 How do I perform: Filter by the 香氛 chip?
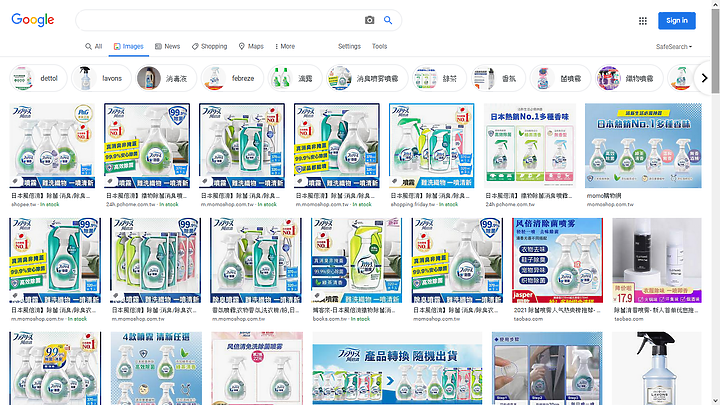coord(498,78)
